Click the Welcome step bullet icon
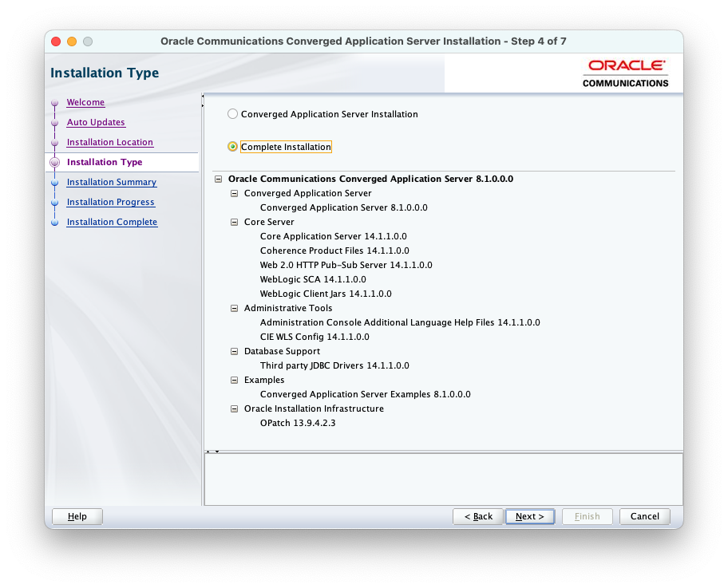Screen dimensions: 728x588 point(55,103)
